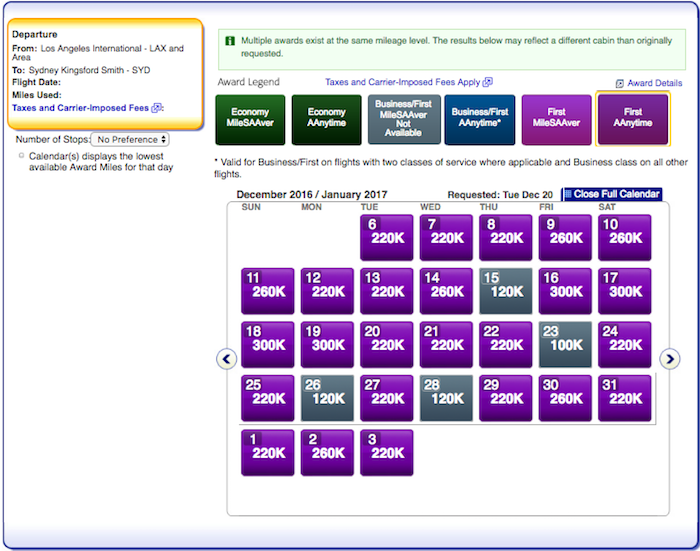Viewport: 700px width, 551px height.
Task: Click the Close Full Calendar button
Action: [x=612, y=194]
